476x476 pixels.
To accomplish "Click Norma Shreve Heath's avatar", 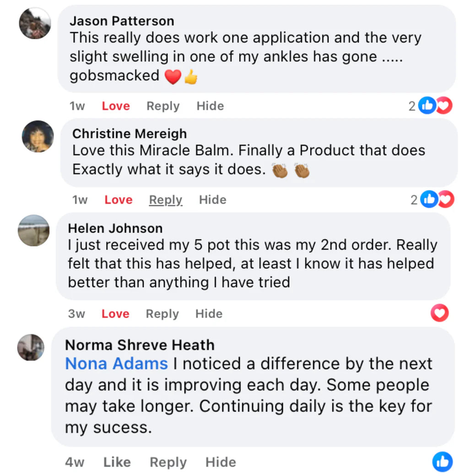I will (31, 347).
